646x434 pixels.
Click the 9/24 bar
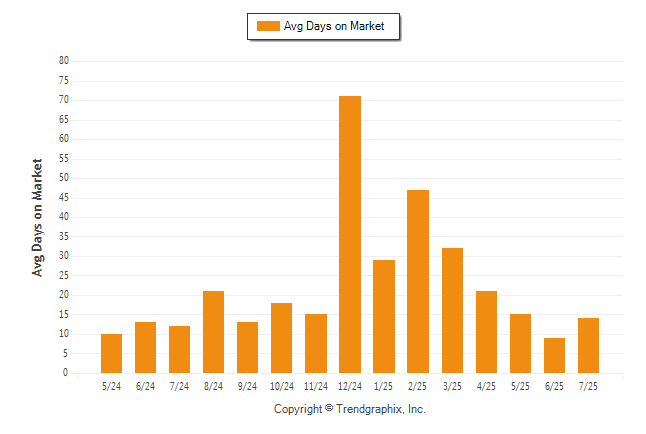(x=247, y=347)
